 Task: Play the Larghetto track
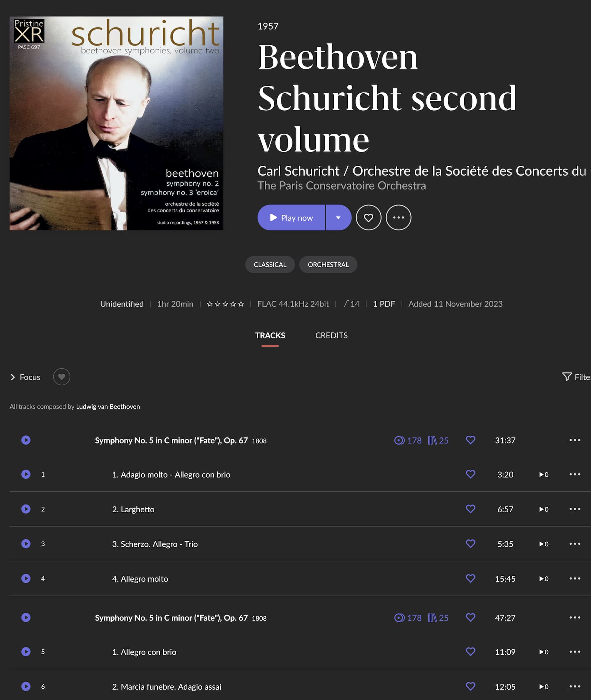26,509
